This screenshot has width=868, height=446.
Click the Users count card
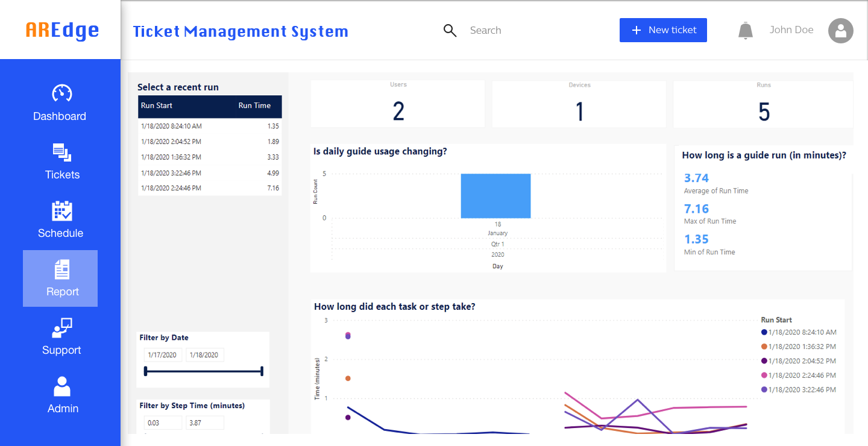(398, 104)
